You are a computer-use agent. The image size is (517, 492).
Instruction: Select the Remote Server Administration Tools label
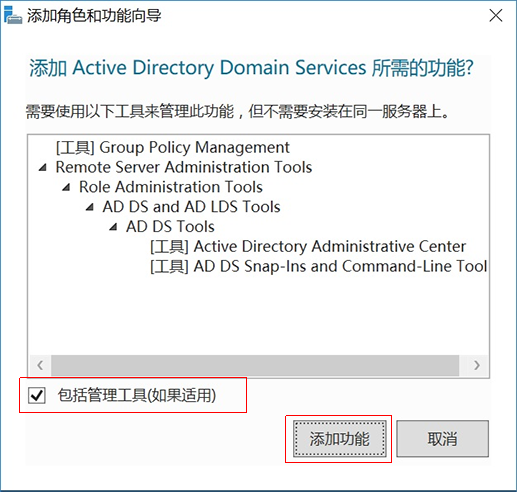[184, 167]
